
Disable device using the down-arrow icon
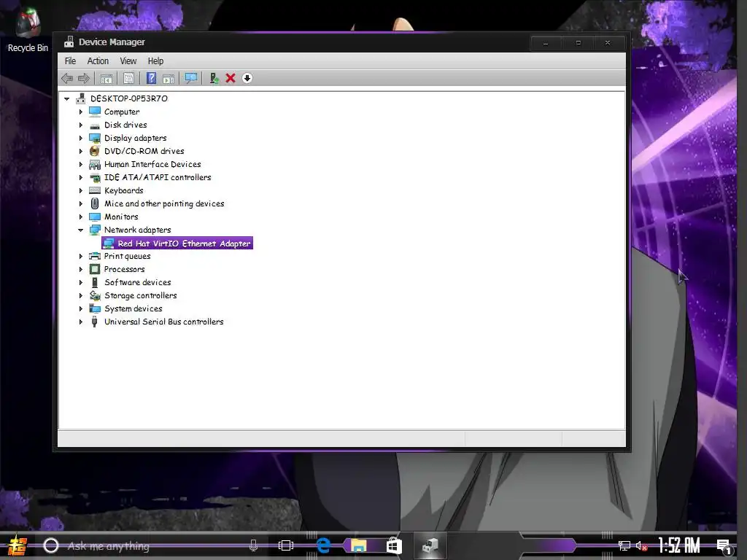click(247, 78)
